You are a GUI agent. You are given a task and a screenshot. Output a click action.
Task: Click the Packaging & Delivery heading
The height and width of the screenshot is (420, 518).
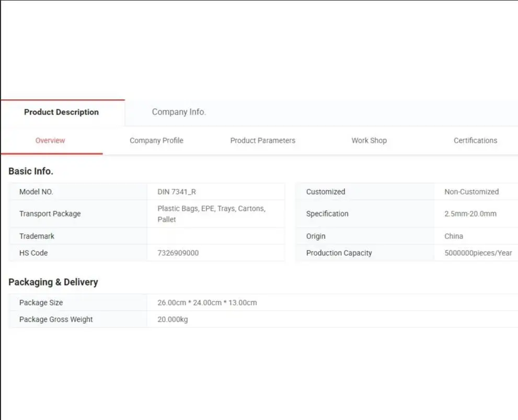click(x=53, y=282)
